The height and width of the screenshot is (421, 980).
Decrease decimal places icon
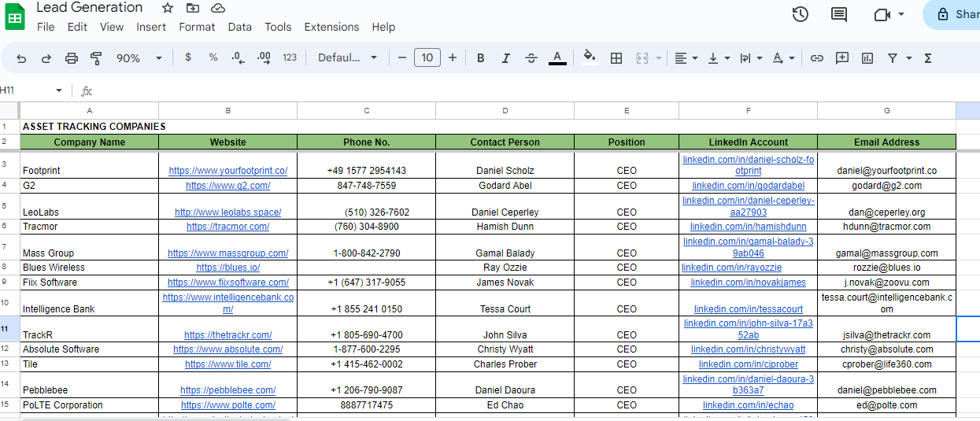(x=238, y=57)
